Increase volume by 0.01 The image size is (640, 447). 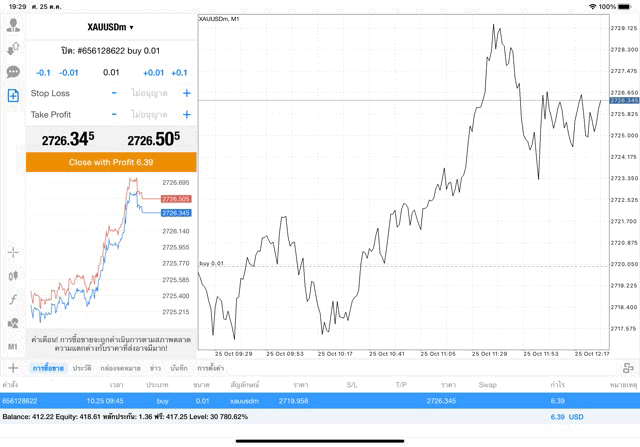coord(153,72)
